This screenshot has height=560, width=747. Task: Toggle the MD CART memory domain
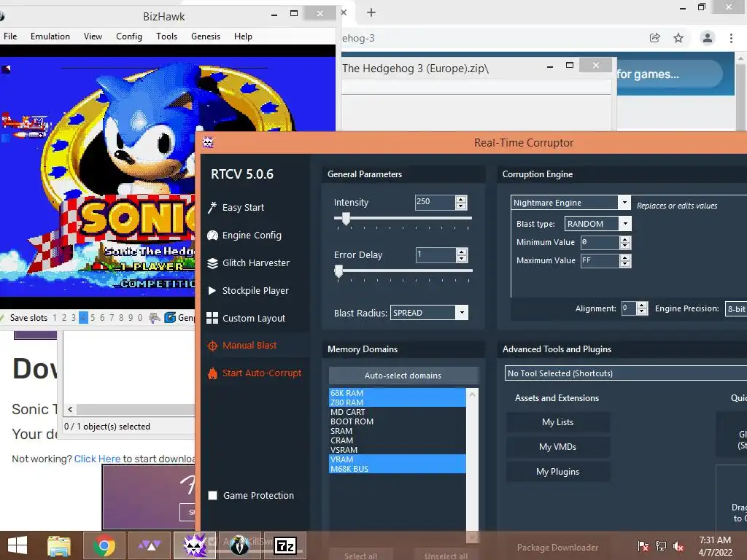click(x=397, y=412)
